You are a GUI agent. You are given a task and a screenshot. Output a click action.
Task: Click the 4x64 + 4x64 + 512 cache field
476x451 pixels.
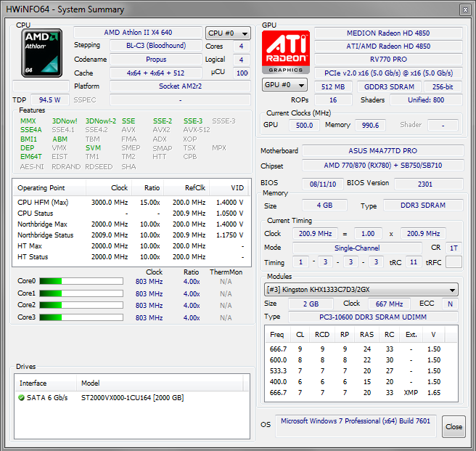pyautogui.click(x=156, y=73)
